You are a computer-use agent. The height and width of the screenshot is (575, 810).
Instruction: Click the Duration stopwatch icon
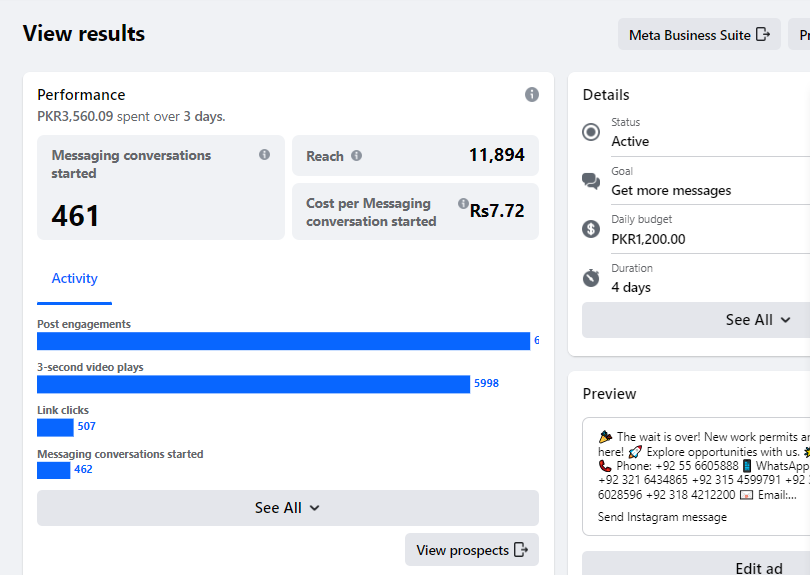pos(591,278)
